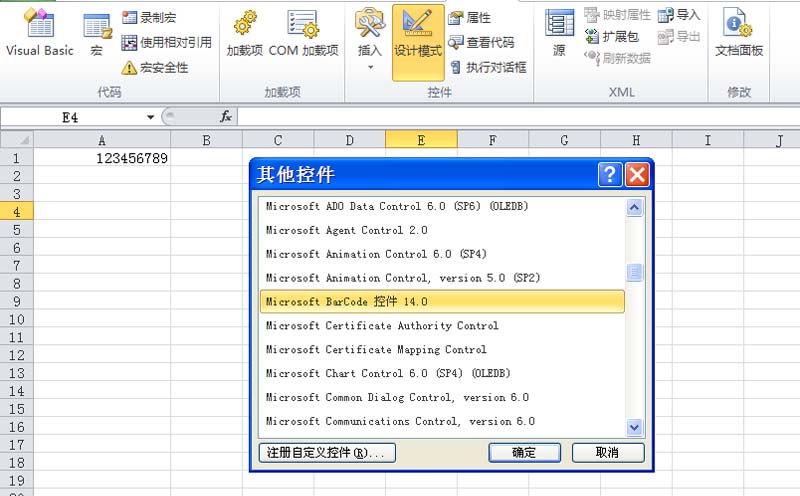Screen dimensions: 800x496
Task: Click 刷新数据 refresh data
Action: point(617,58)
